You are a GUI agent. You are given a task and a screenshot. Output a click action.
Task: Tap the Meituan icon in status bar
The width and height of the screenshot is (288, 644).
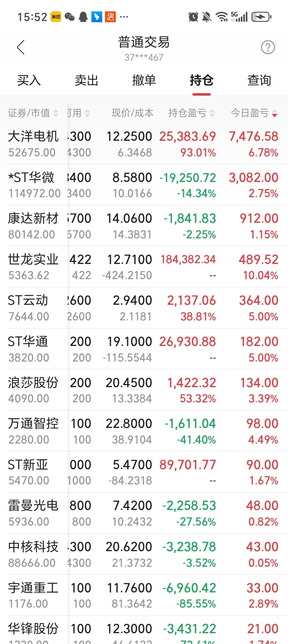click(56, 17)
